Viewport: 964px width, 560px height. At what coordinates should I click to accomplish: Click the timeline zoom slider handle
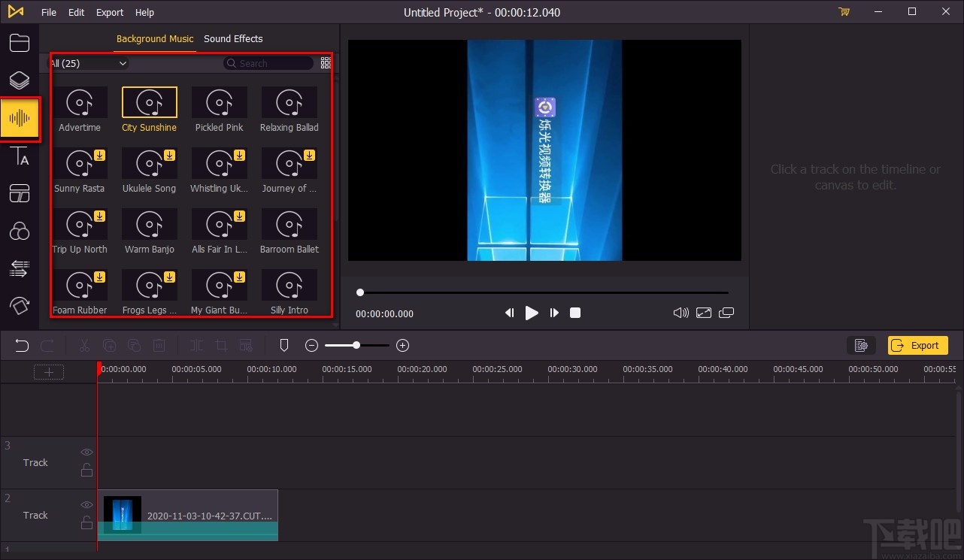click(356, 345)
